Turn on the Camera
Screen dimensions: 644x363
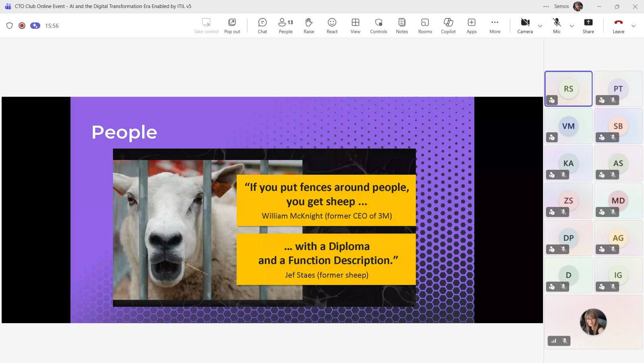coord(525,26)
